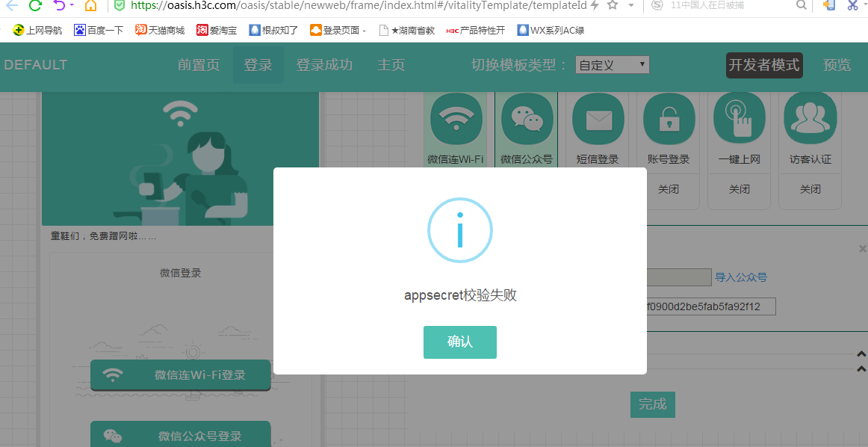This screenshot has width=868, height=447.
Task: Click the star bookmark icon in address bar
Action: pyautogui.click(x=613, y=5)
